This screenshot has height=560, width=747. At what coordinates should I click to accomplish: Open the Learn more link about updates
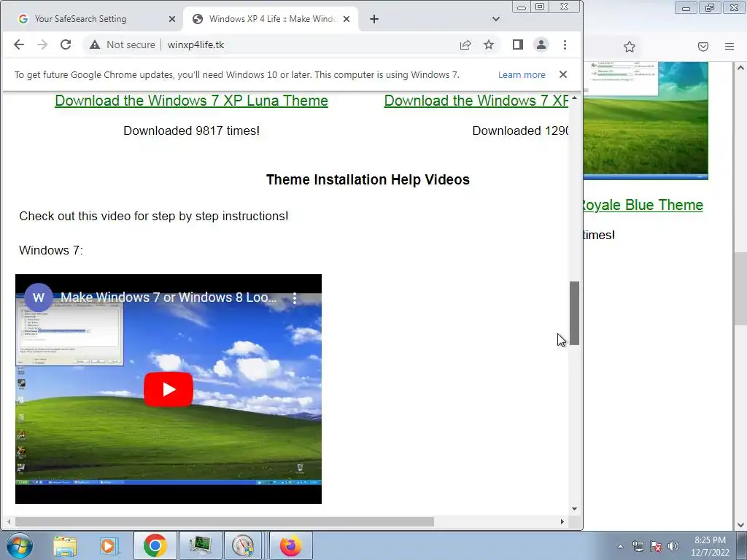coord(522,75)
